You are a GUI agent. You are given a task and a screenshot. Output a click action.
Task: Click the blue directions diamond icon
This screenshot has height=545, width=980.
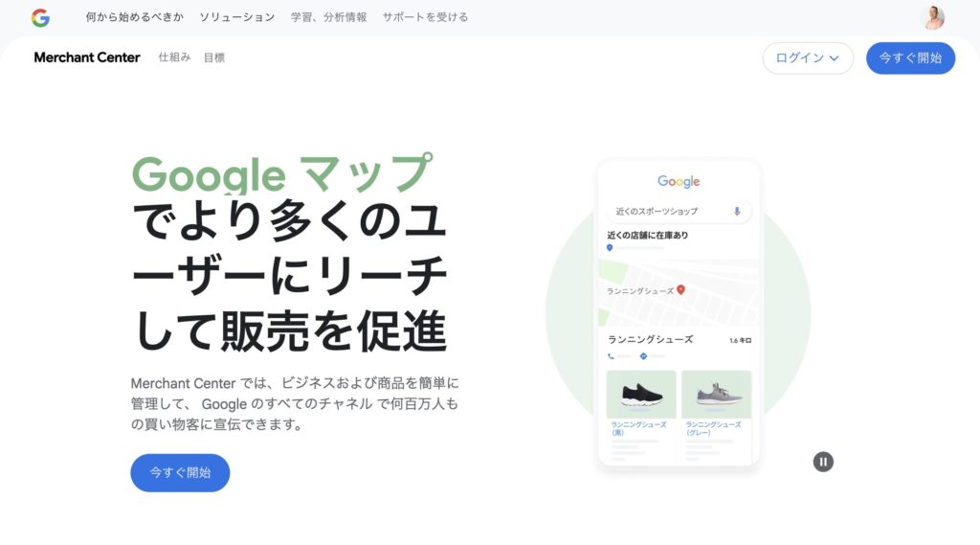(643, 356)
